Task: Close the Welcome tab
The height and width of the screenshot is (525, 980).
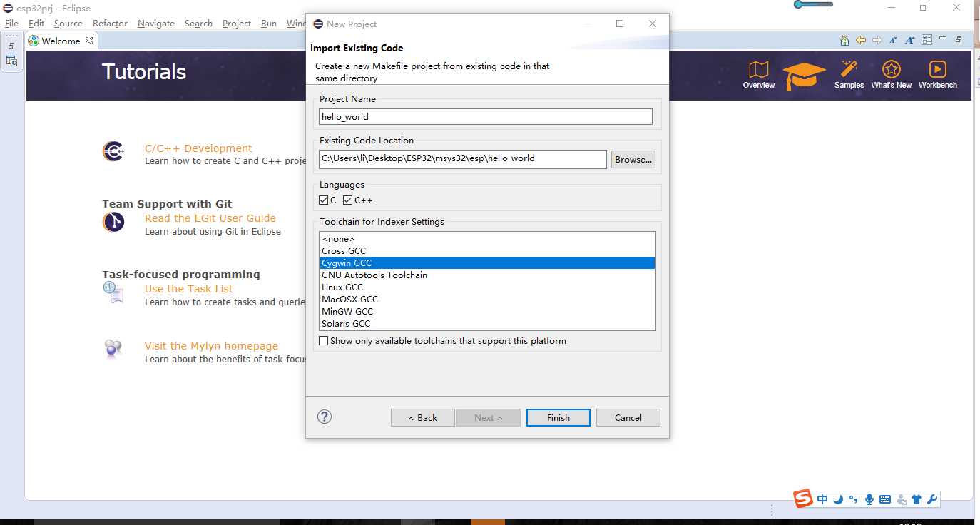Action: pos(89,41)
